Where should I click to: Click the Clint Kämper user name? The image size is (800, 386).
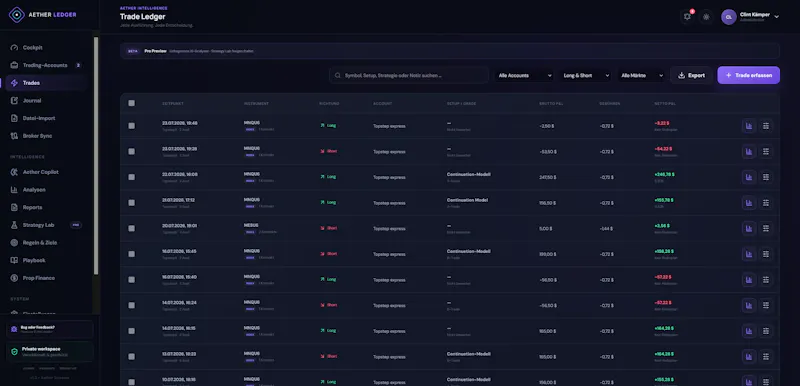(x=755, y=15)
